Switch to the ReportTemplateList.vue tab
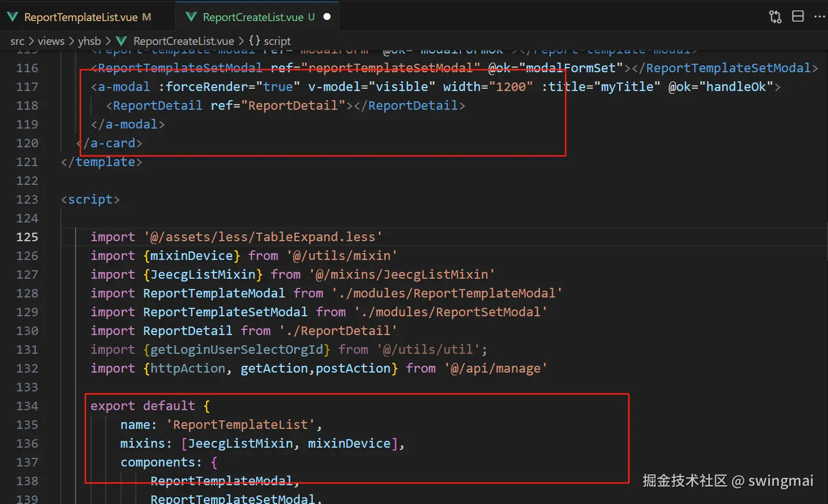828x504 pixels. click(81, 17)
